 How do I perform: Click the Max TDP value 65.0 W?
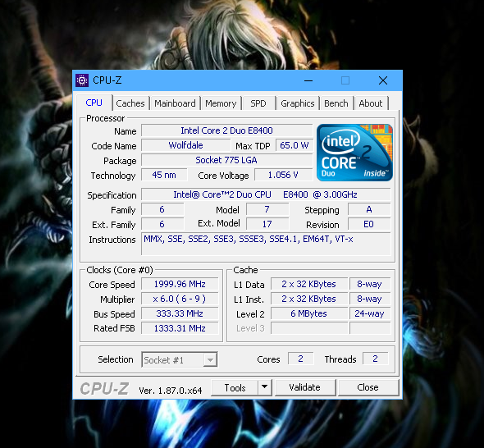[295, 145]
